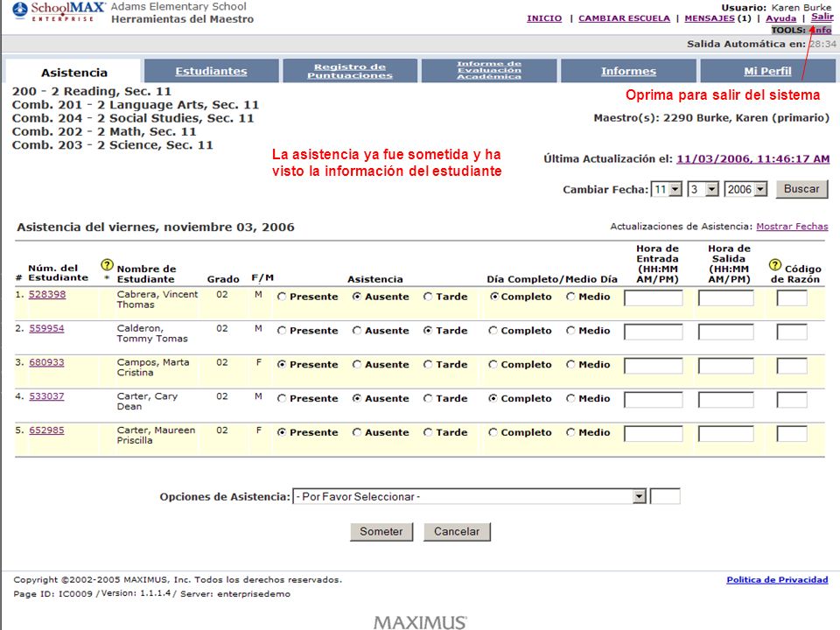
Task: Open the Registro de Puntuaciones tab
Action: pyautogui.click(x=350, y=71)
